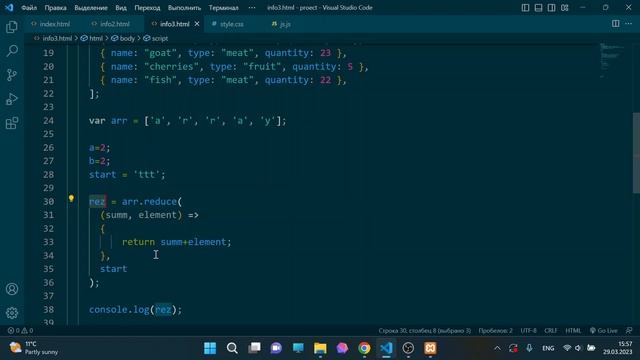Viewport: 640px width, 360px height.
Task: Open the Manage gear icon
Action: pos(12,313)
